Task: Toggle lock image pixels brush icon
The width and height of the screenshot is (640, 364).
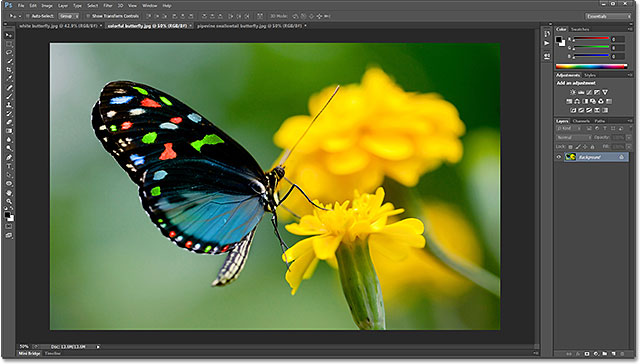Action: point(578,146)
